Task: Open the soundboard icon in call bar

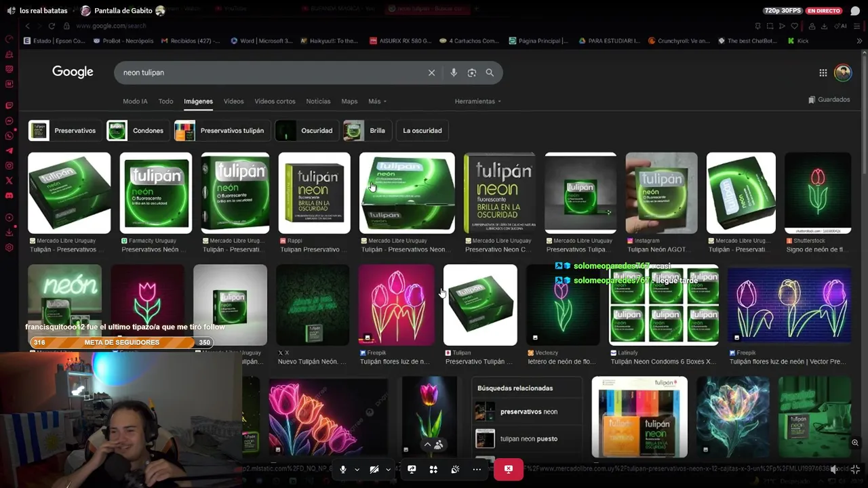Action: coord(455,469)
